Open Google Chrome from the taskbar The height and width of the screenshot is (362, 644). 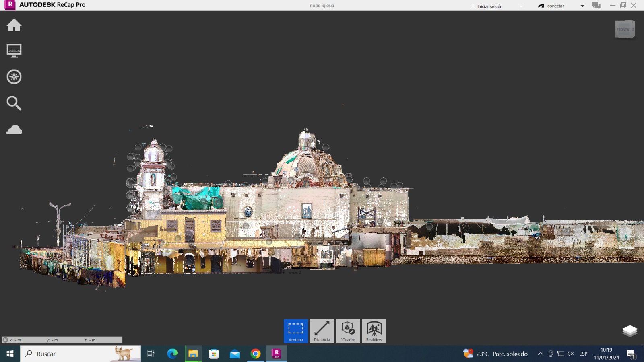(256, 354)
